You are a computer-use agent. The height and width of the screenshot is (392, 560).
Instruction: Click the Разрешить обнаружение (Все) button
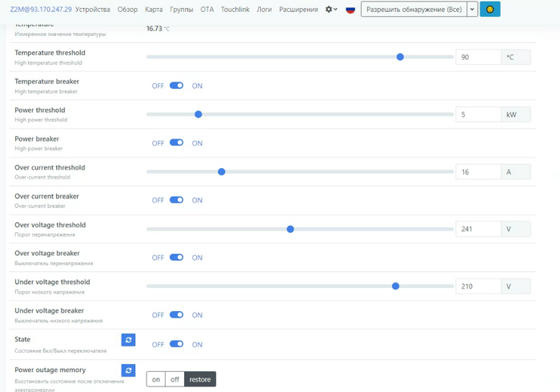[x=413, y=10]
